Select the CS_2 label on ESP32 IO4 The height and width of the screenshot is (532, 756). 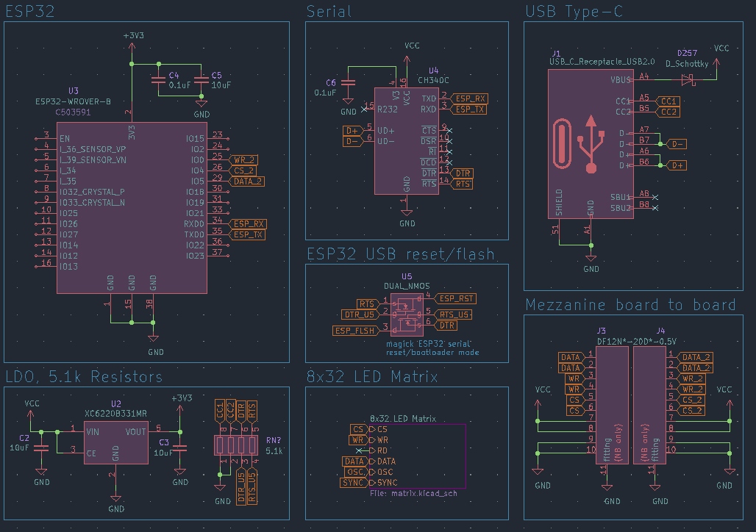point(243,170)
